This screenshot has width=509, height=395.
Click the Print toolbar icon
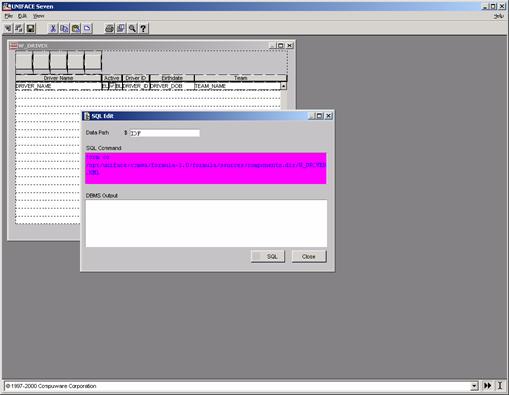click(109, 28)
